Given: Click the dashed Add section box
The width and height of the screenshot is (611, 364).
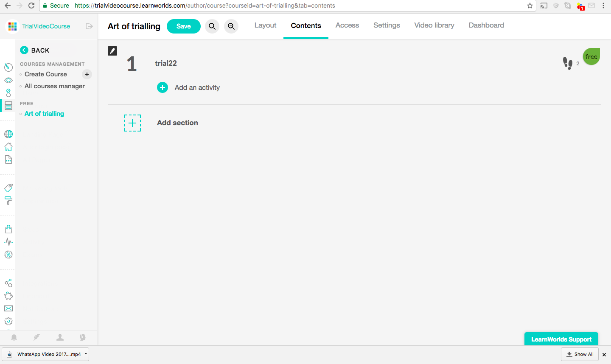Looking at the screenshot, I should pyautogui.click(x=132, y=123).
